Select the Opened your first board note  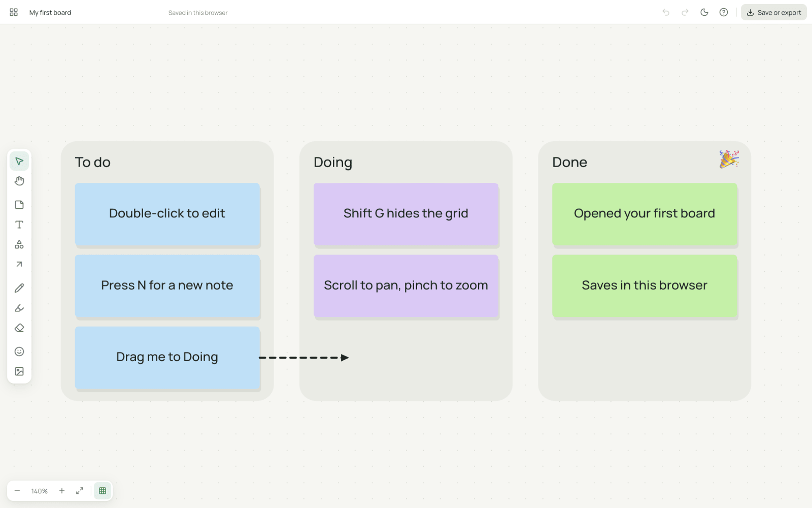point(645,214)
